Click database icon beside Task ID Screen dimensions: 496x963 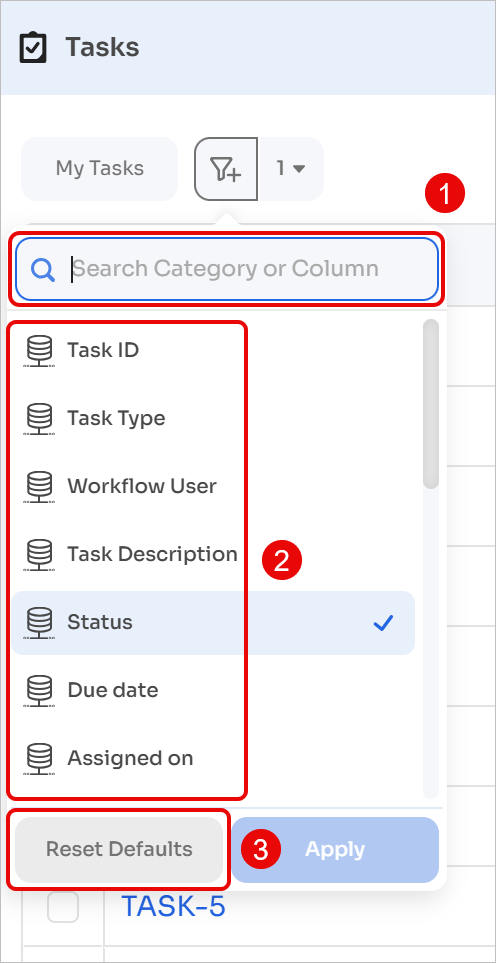(39, 351)
